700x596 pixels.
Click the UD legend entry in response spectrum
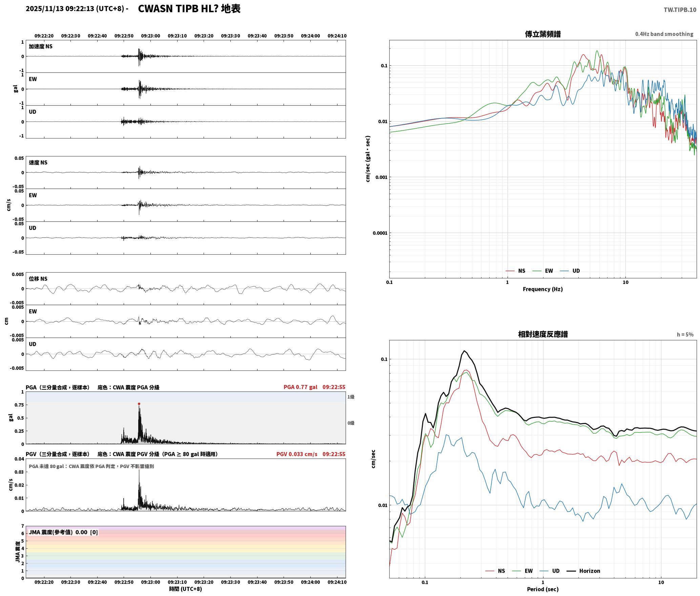[550, 571]
